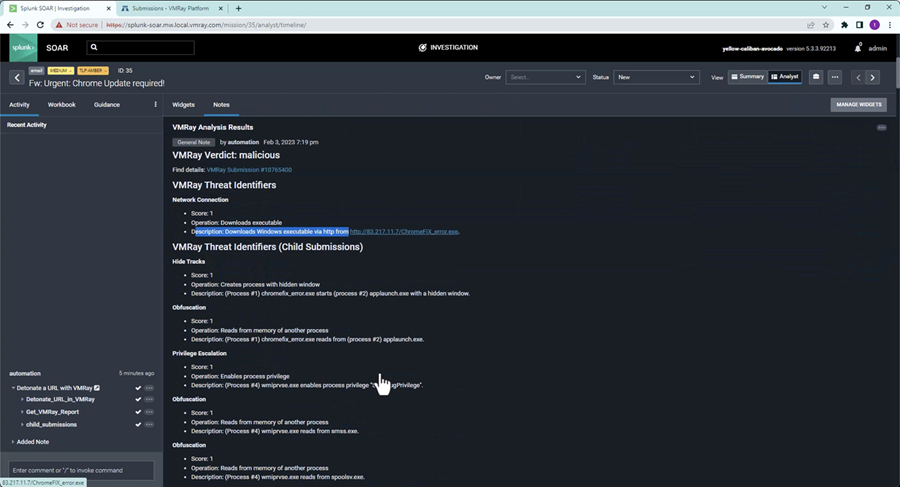Expand the Added Note entry
This screenshot has height=487, width=900.
pos(13,442)
